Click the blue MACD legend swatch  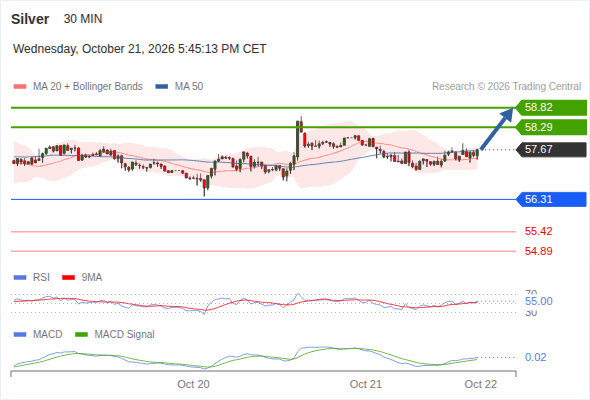tap(20, 335)
